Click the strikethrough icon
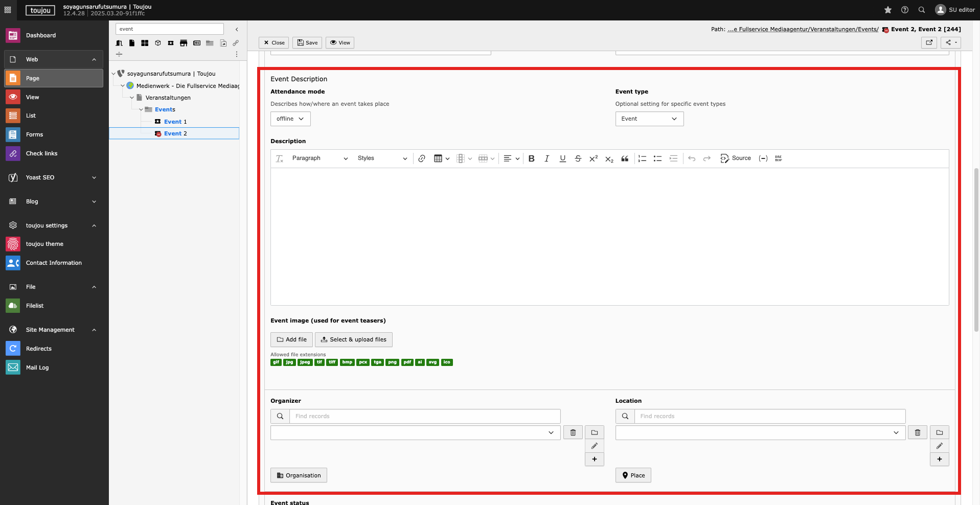The height and width of the screenshot is (505, 980). [578, 158]
